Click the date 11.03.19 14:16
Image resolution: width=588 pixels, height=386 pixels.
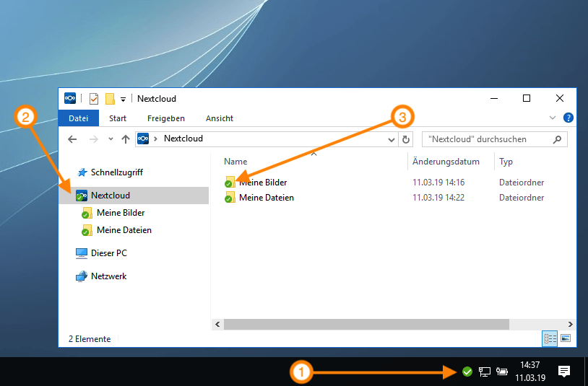pyautogui.click(x=438, y=183)
